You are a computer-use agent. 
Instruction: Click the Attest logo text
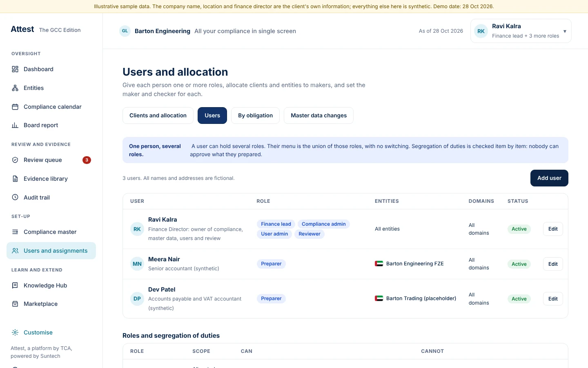[x=22, y=29]
